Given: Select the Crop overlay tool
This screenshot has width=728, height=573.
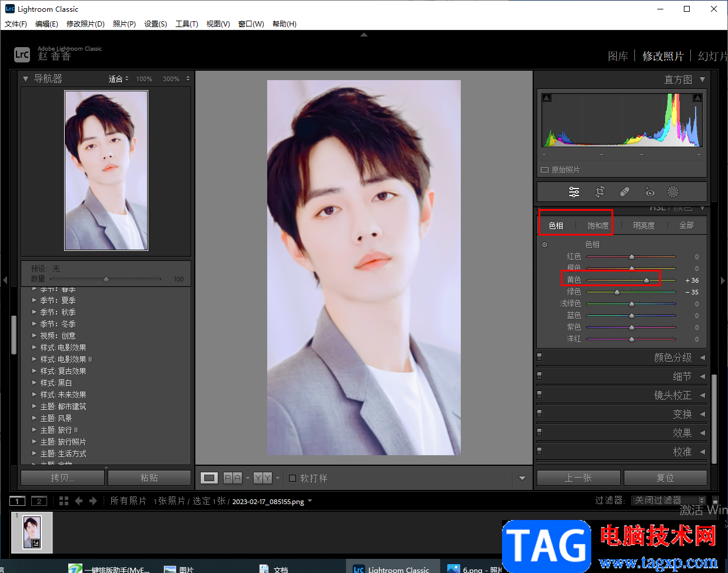Looking at the screenshot, I should (600, 192).
